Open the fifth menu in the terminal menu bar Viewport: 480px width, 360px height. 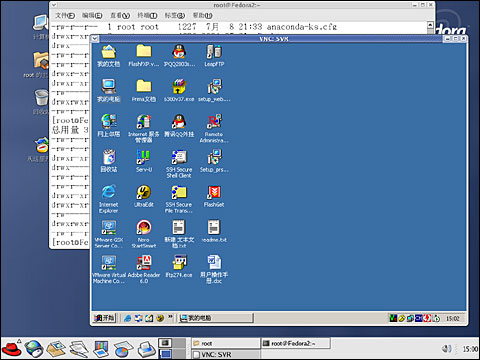click(x=175, y=15)
